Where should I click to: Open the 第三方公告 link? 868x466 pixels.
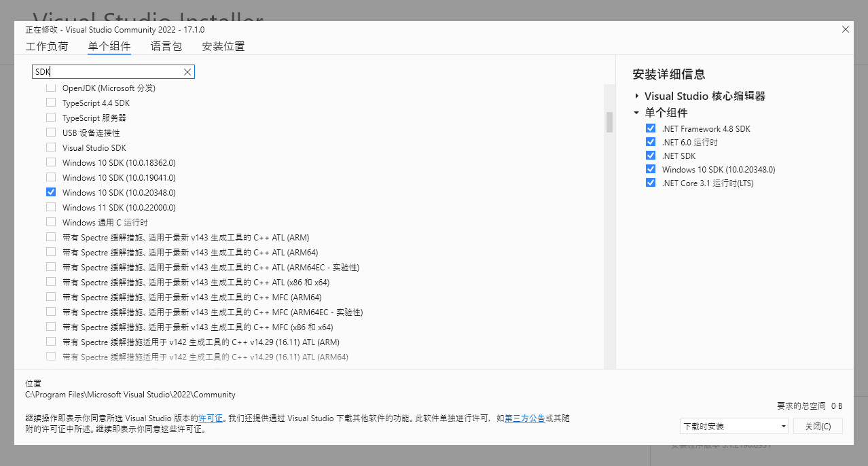point(524,418)
